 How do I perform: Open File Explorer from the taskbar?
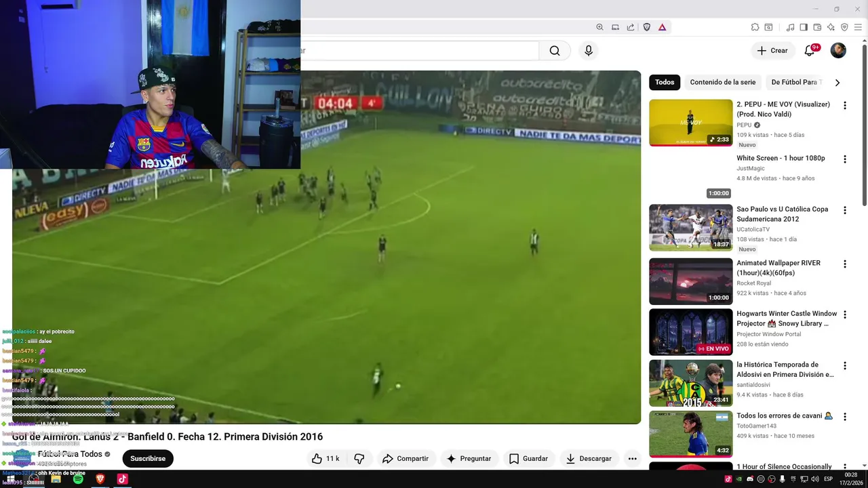pos(56,479)
